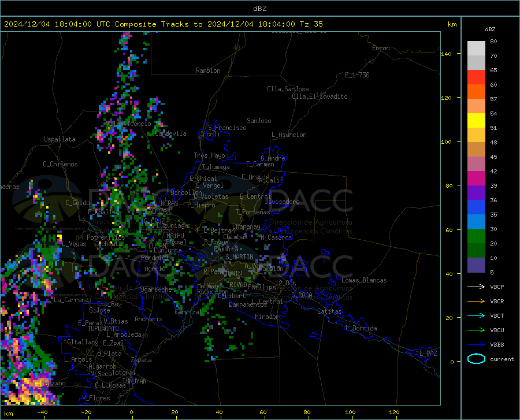Click the SanJose place label
520x420 pixels.
coord(259,121)
